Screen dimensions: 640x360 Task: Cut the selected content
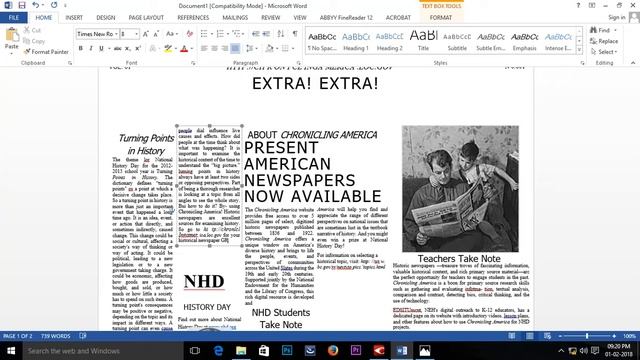tap(32, 30)
